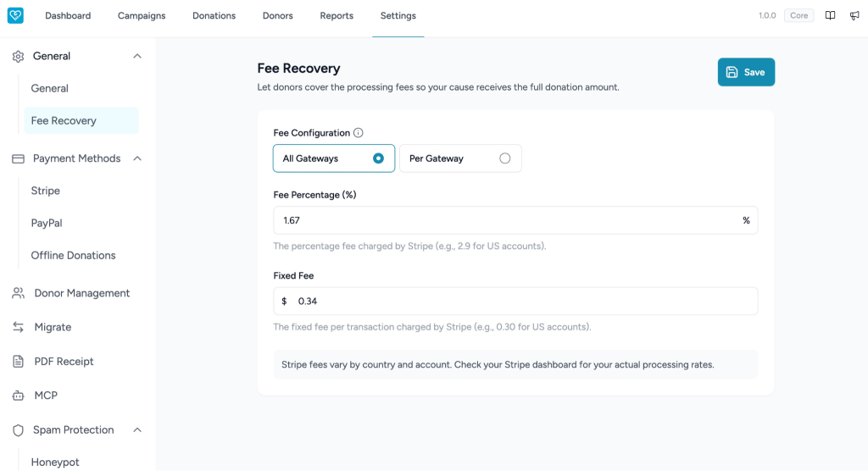The width and height of the screenshot is (868, 471).
Task: Click the Fee Configuration info icon
Action: pyautogui.click(x=359, y=133)
